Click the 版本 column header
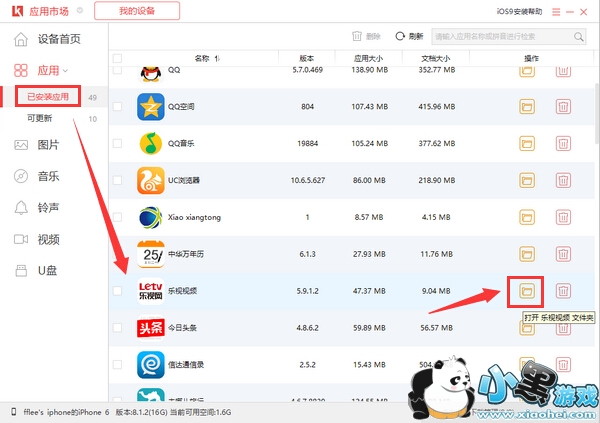This screenshot has height=423, width=600. tap(307, 58)
